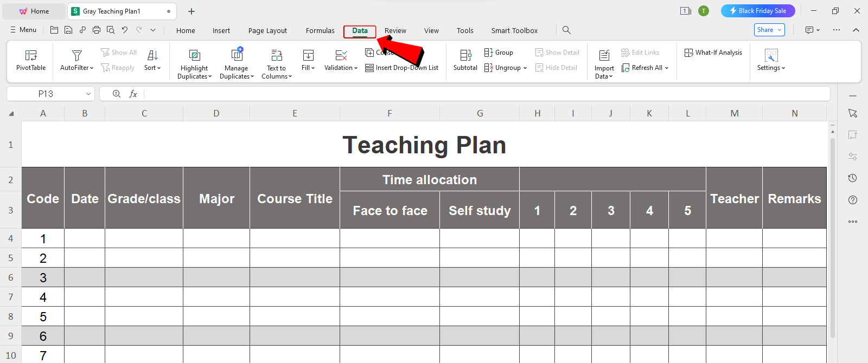The width and height of the screenshot is (868, 363).
Task: Click the zoom icon in formula bar
Action: pyautogui.click(x=116, y=94)
